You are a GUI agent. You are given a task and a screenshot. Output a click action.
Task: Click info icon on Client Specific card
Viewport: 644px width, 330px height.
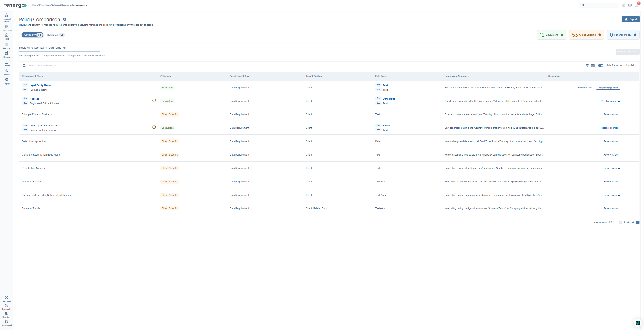[600, 35]
